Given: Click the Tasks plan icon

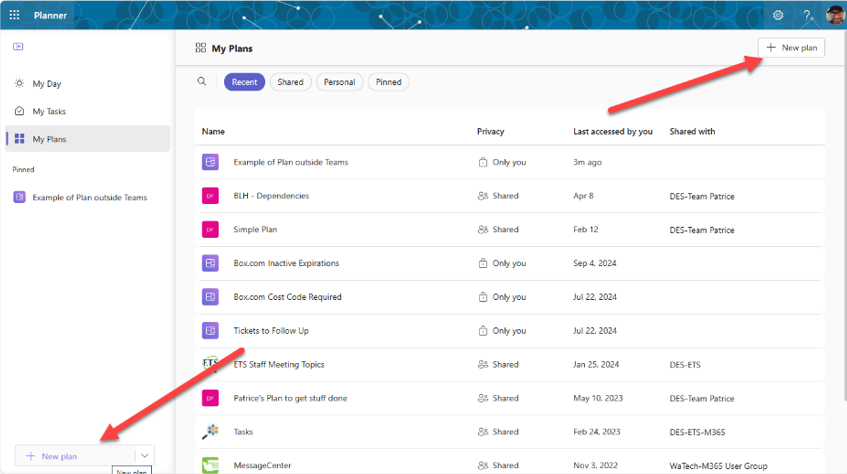Looking at the screenshot, I should coord(211,432).
